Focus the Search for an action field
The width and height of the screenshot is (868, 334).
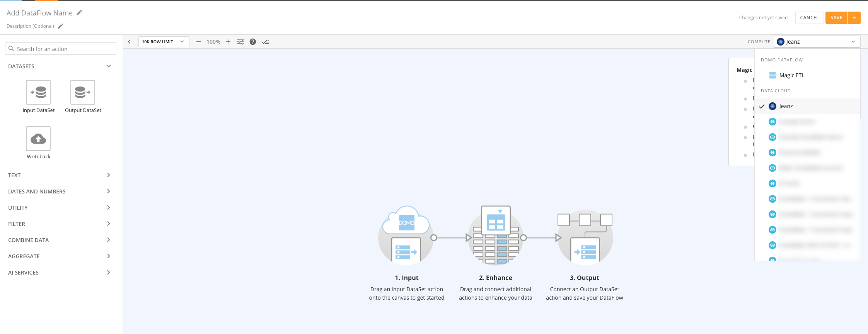61,49
